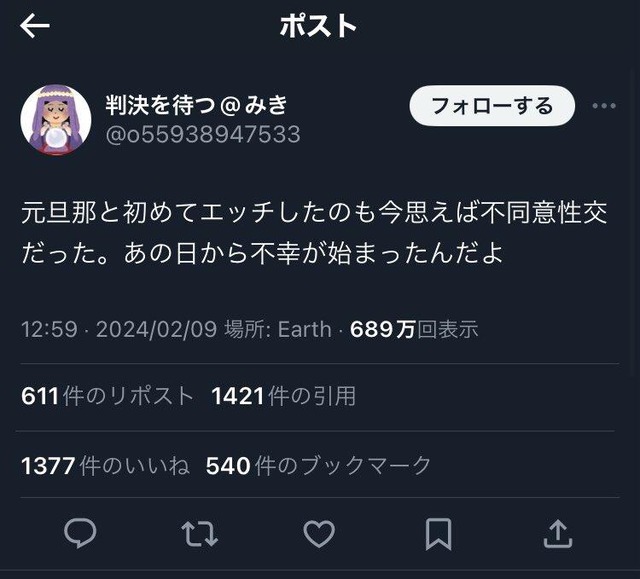Screen dimensions: 640x579
Task: Like the post with the heart icon
Action: pyautogui.click(x=319, y=534)
